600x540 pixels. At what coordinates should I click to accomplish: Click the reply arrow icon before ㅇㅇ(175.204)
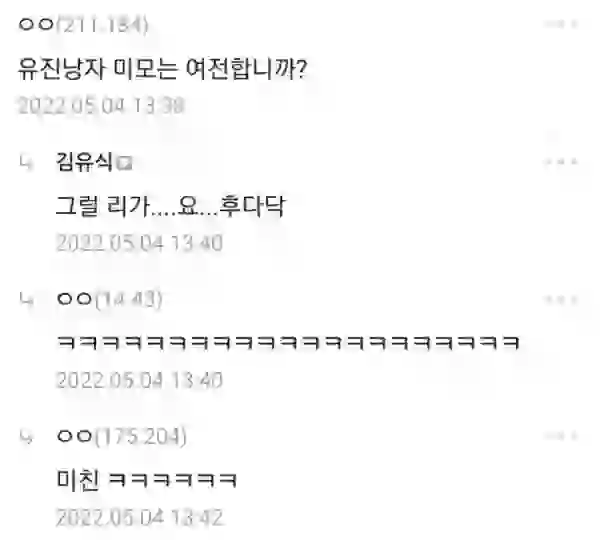26,437
